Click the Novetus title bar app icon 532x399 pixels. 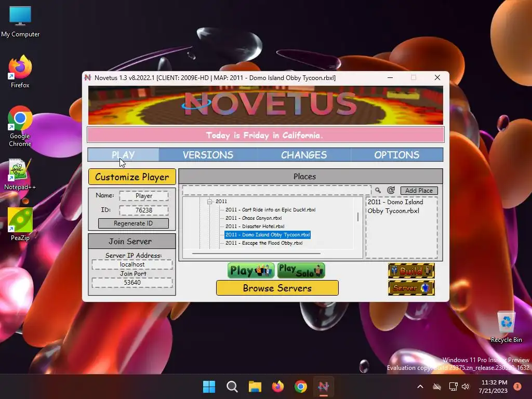pyautogui.click(x=88, y=78)
